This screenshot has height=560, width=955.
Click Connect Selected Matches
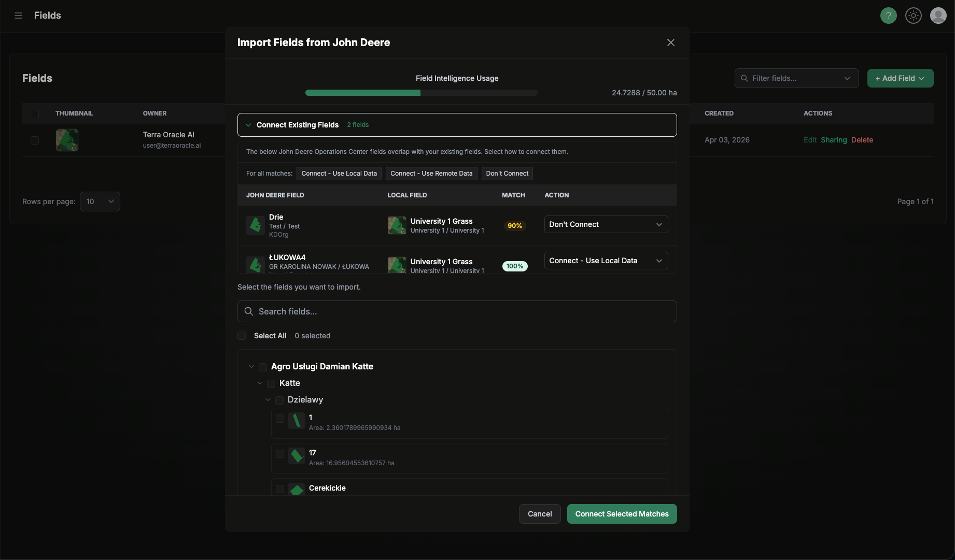click(x=622, y=514)
